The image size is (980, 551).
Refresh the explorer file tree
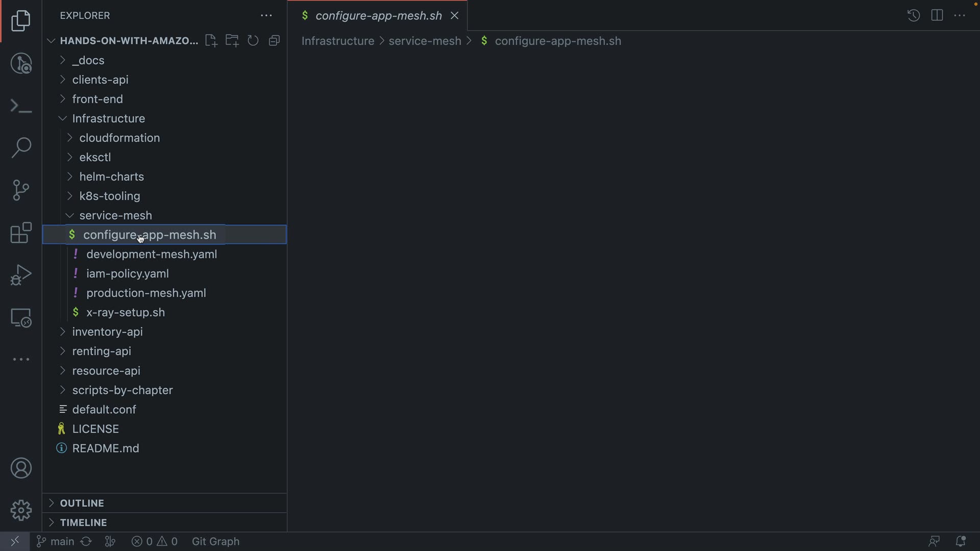(x=253, y=41)
